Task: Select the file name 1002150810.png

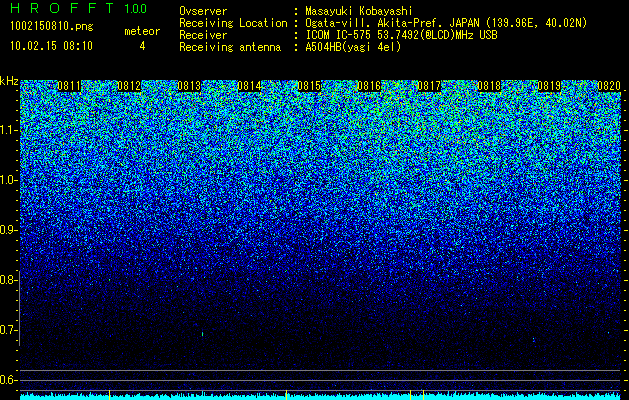Action: click(51, 27)
